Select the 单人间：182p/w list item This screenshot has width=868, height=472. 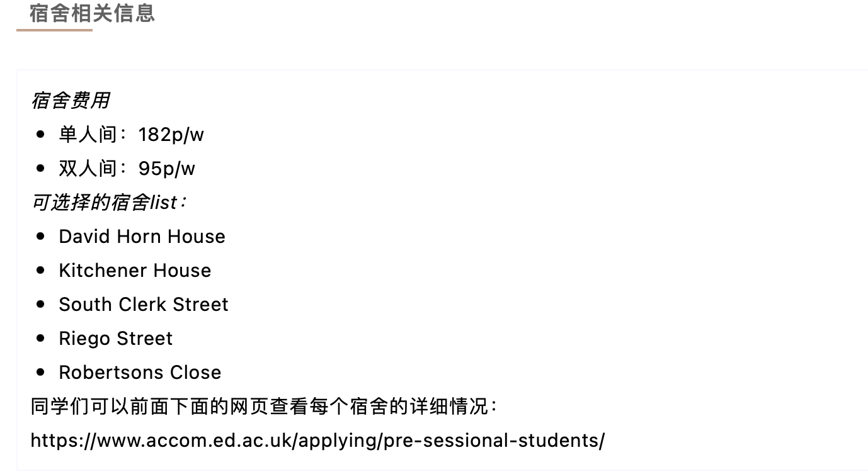tap(131, 135)
